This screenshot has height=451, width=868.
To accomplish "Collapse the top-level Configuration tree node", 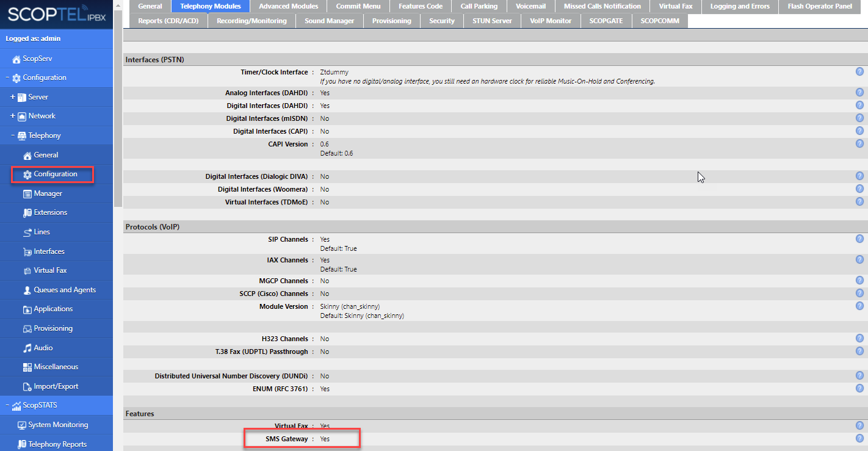I will (7, 78).
